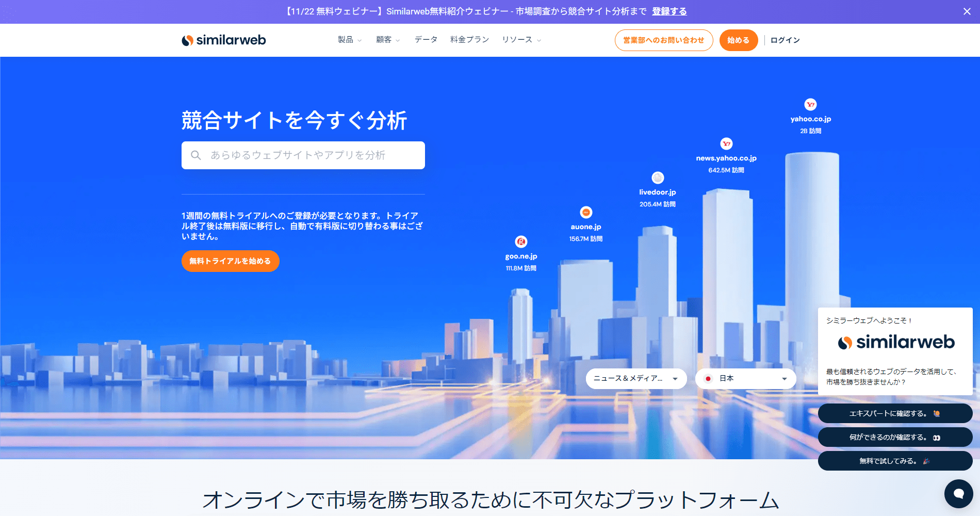Click 無料で試してみる chat option
Screen dimensions: 980x516
895,461
